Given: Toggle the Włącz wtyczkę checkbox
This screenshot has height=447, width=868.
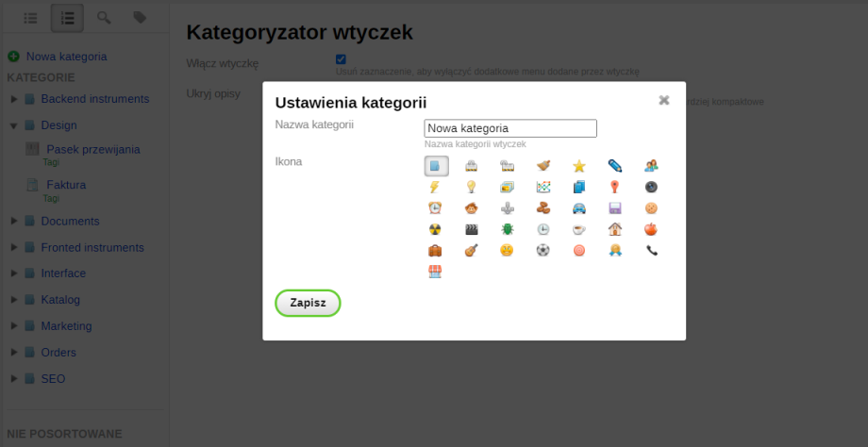Looking at the screenshot, I should pyautogui.click(x=341, y=59).
